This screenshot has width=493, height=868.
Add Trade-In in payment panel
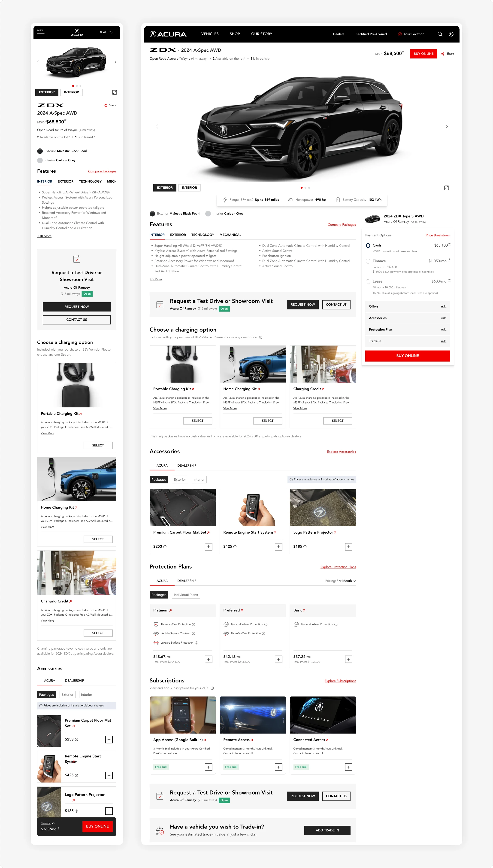click(x=444, y=341)
